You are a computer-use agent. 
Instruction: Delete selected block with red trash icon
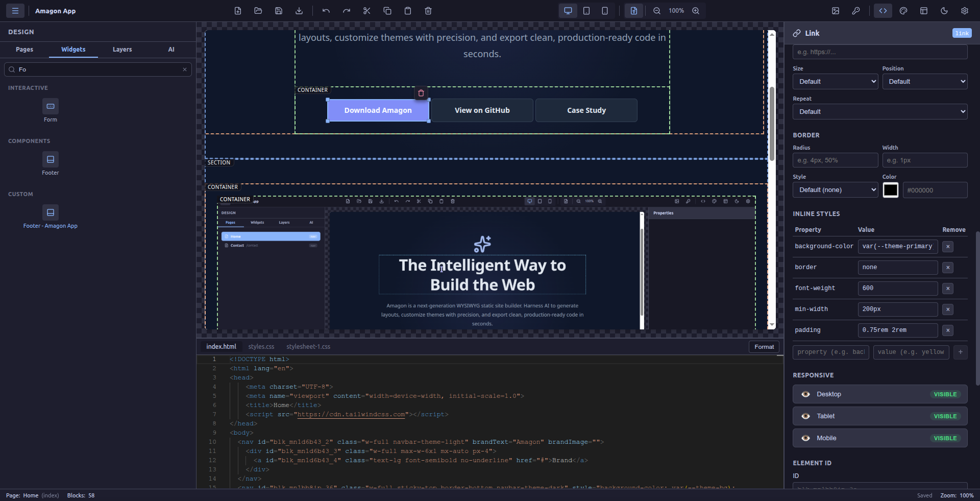click(x=421, y=93)
